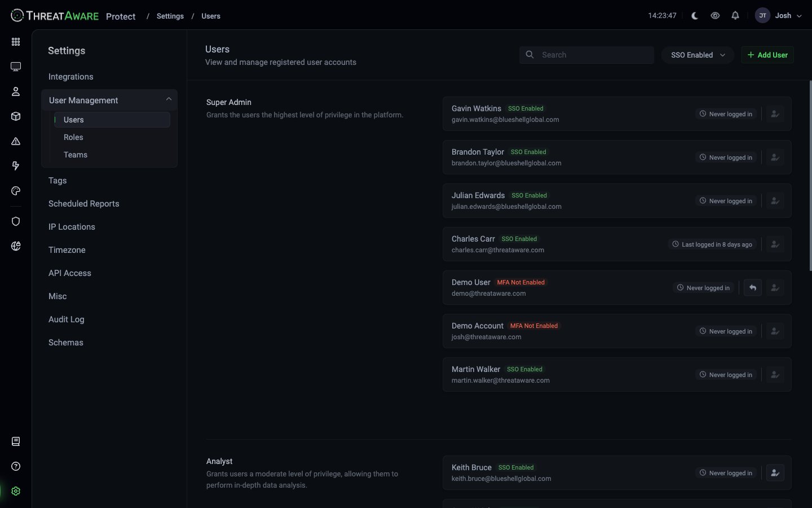Click edit user icon for Gavin Watkins
The height and width of the screenshot is (508, 812).
tap(775, 114)
